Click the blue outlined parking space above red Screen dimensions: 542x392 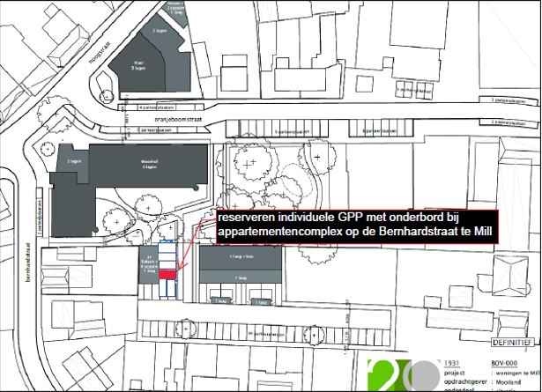click(x=168, y=263)
